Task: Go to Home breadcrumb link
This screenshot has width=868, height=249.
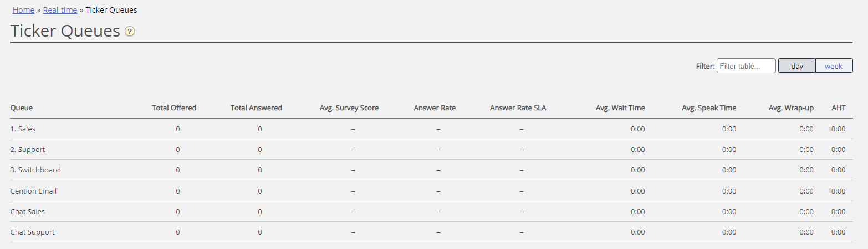Action: (x=23, y=10)
